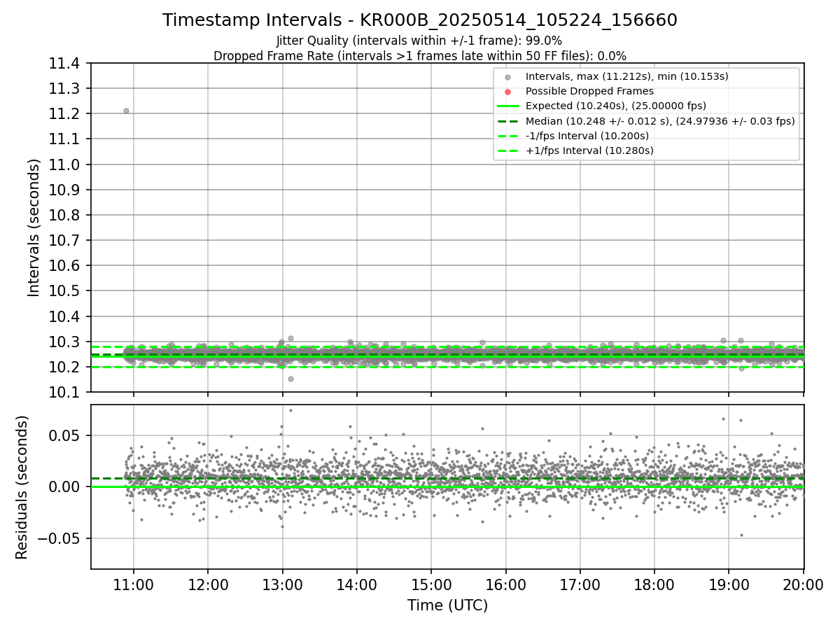Click the '10.8' y-axis tick label
Screen dimensions: 840x630
[65, 215]
